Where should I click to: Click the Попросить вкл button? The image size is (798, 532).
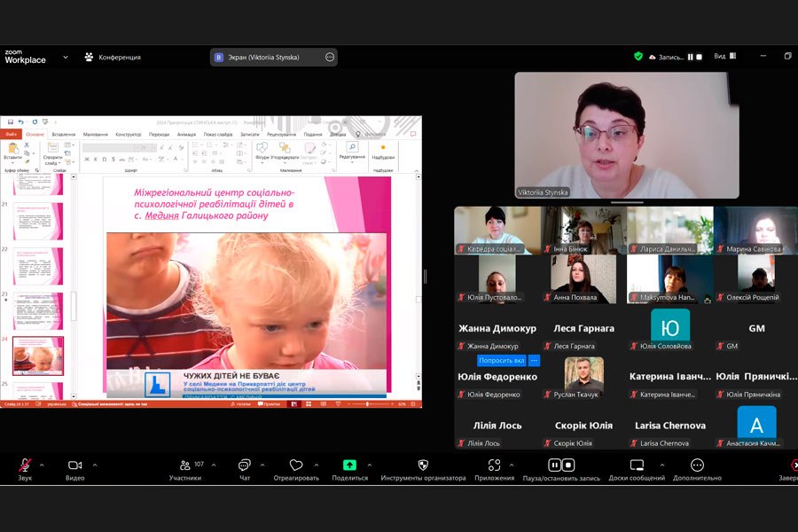[501, 361]
